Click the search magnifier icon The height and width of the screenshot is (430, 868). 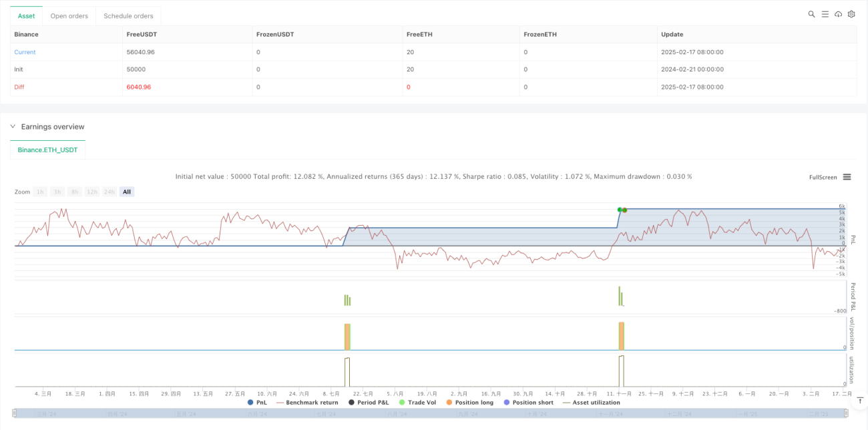(811, 14)
